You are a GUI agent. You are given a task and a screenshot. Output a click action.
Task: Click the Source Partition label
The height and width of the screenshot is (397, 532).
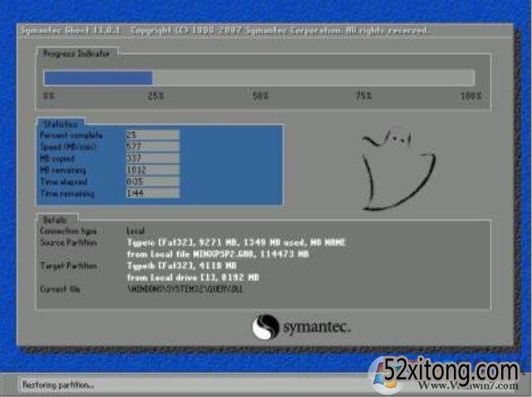coord(68,242)
